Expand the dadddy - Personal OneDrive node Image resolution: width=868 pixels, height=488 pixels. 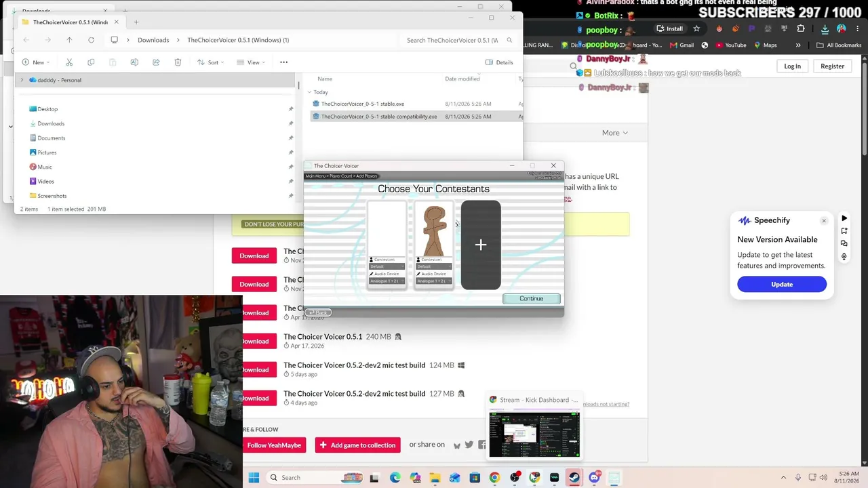[22, 80]
